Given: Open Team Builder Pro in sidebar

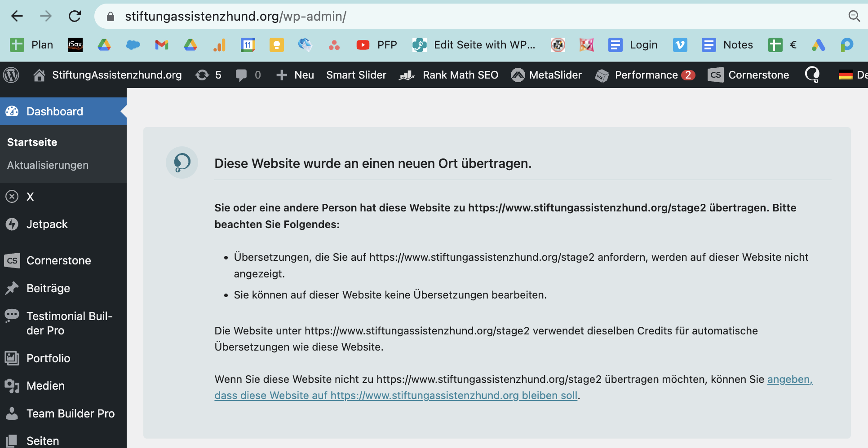Looking at the screenshot, I should (63, 413).
